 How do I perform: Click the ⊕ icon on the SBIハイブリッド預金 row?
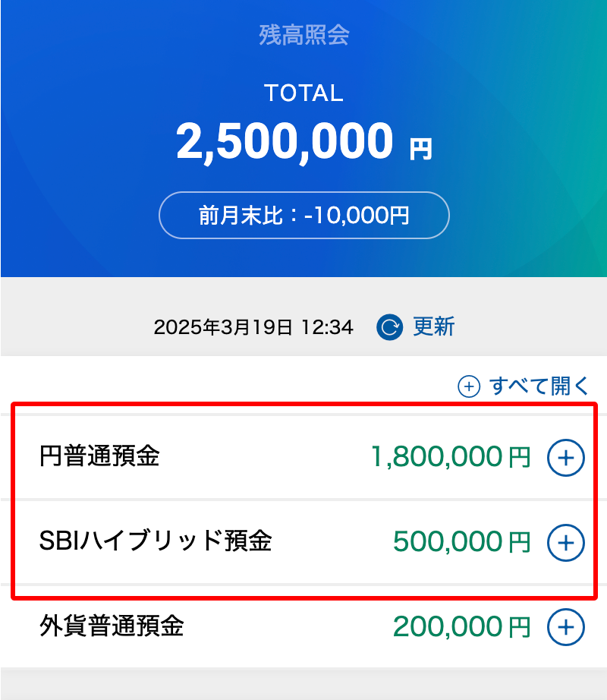566,542
